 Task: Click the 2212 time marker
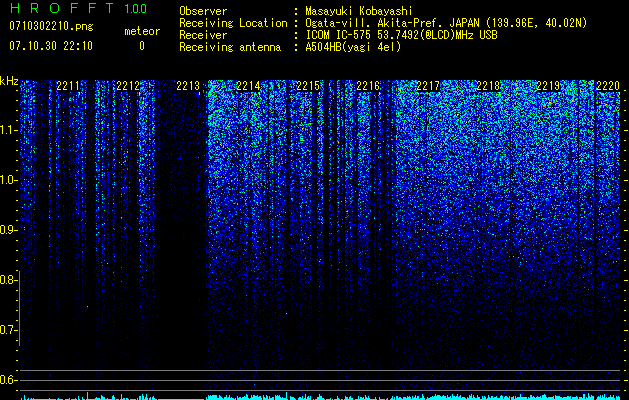128,85
